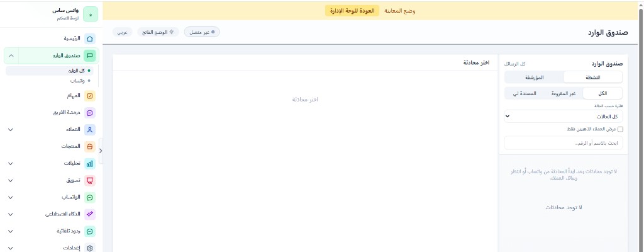Click العودة للوحة الإدارة button
This screenshot has width=644, height=252.
[352, 11]
